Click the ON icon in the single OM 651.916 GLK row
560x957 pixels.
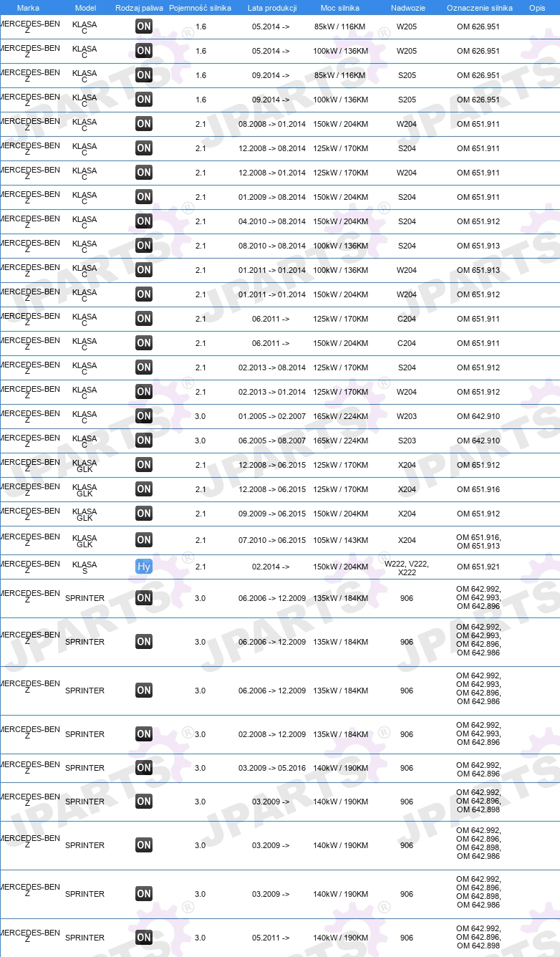pos(144,489)
